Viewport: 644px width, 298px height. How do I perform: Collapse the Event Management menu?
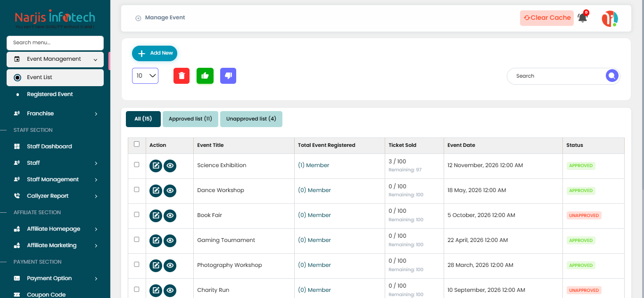[x=55, y=59]
